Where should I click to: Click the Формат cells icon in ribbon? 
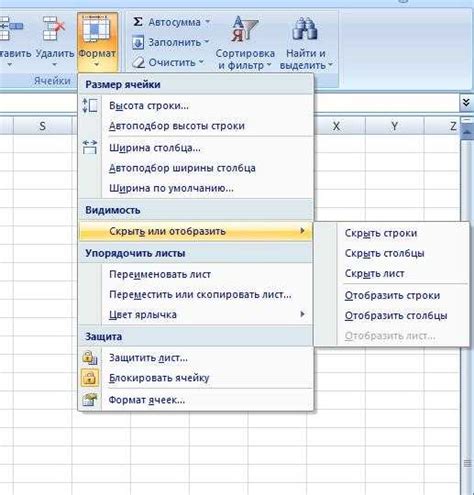pos(96,29)
